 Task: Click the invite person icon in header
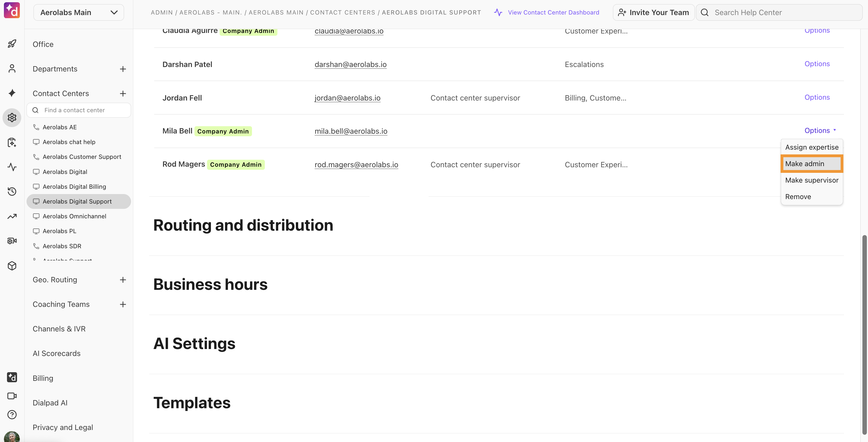pos(622,13)
